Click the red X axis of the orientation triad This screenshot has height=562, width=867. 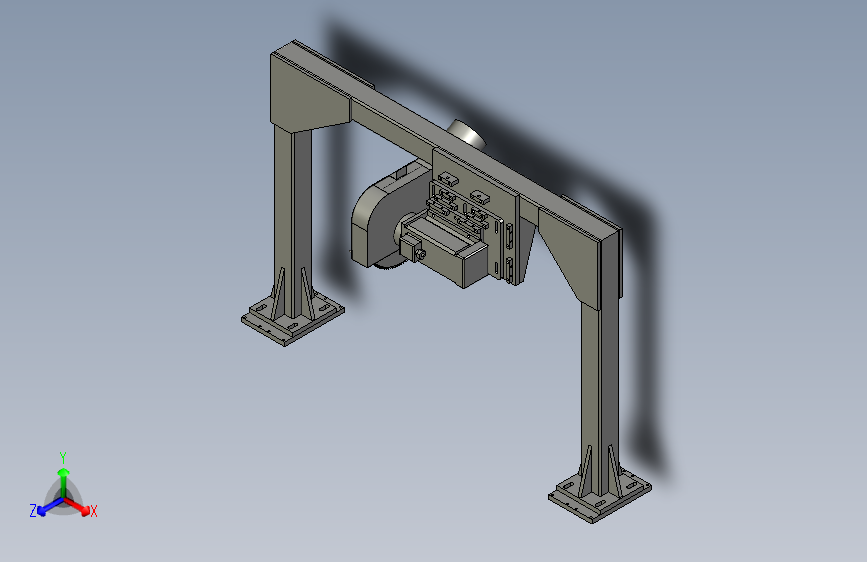pos(81,507)
